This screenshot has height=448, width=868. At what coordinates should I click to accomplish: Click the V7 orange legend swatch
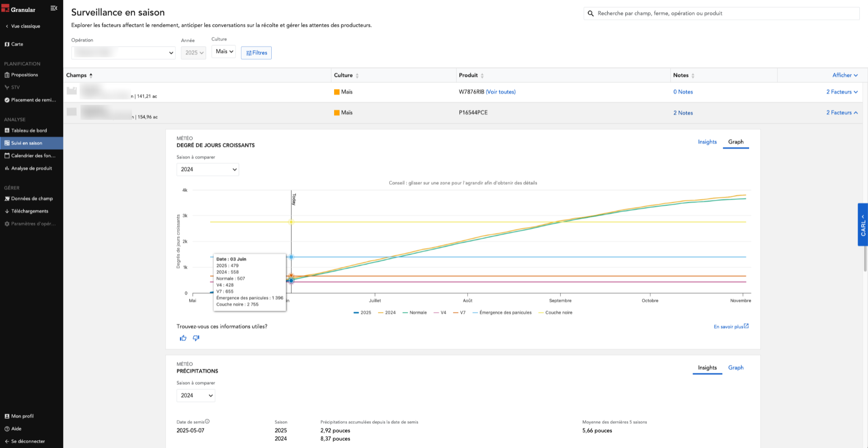[456, 313]
